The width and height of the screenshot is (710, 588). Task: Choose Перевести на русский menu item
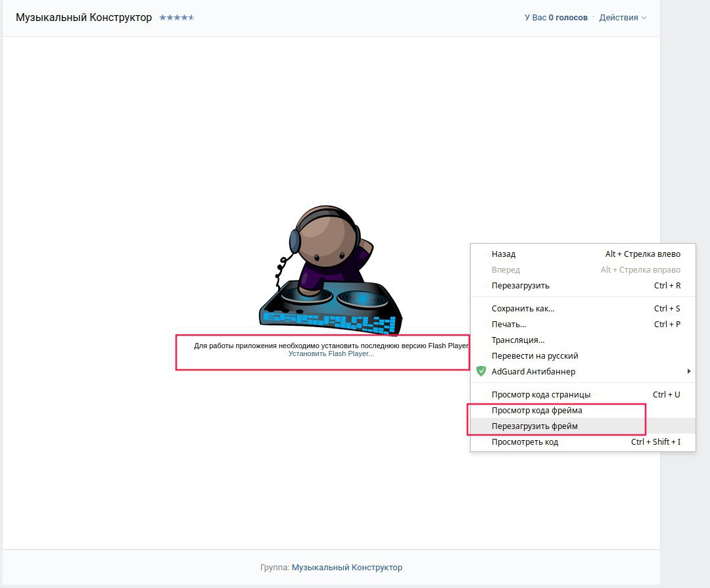pos(582,356)
